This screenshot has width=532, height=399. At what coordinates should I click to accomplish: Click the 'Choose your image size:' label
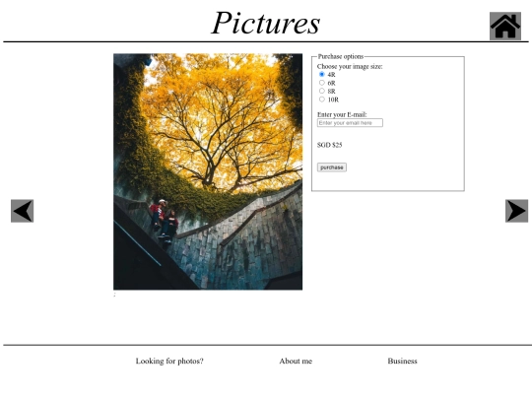350,67
